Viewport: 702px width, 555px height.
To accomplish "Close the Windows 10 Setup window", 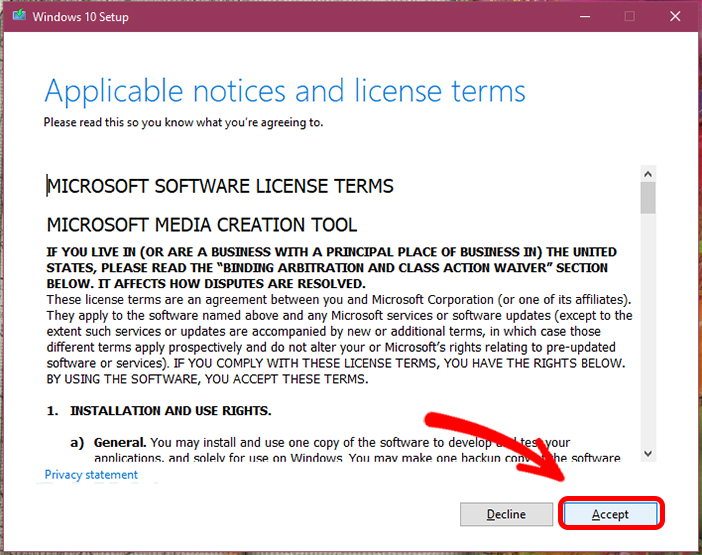I will (x=675, y=17).
